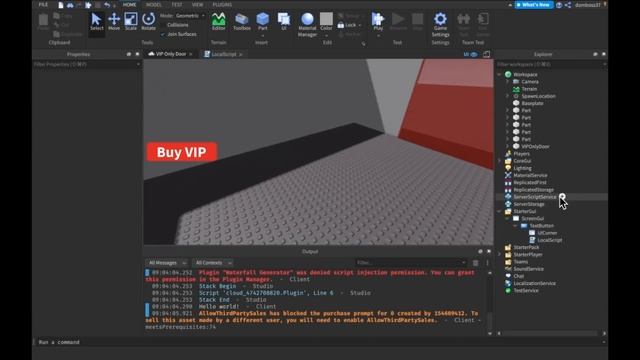Expand the StarterPlayer node
This screenshot has height=360, width=640.
pyautogui.click(x=499, y=255)
